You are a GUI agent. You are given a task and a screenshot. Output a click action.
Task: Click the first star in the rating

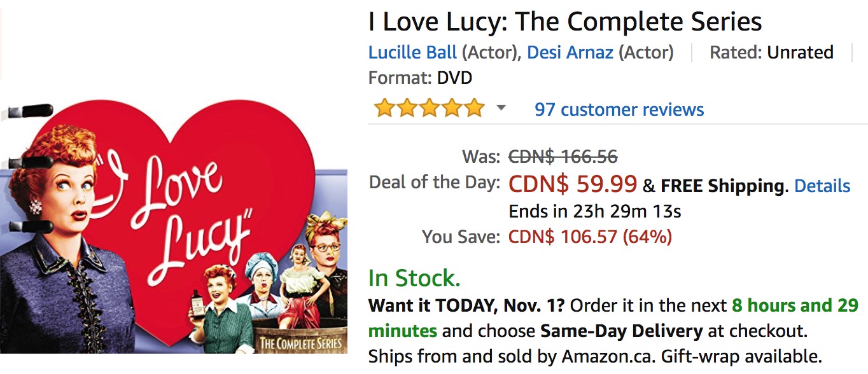pos(384,109)
